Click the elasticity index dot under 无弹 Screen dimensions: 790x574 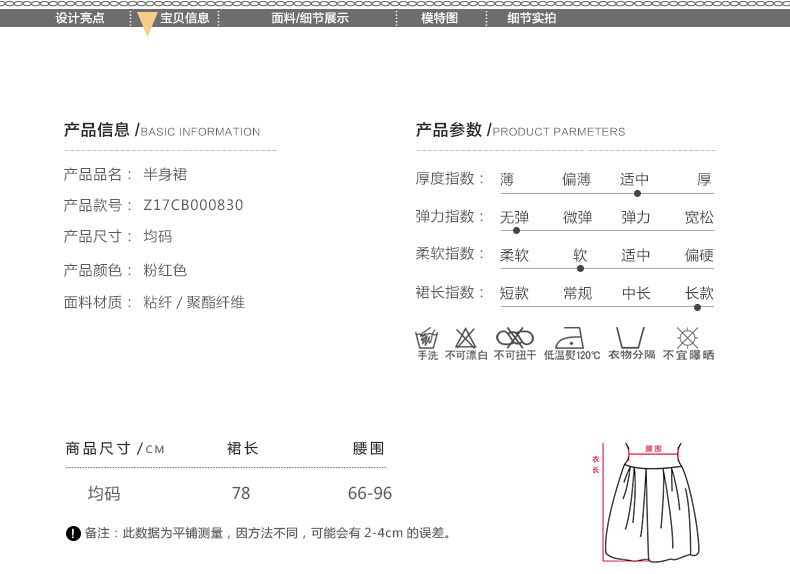[x=516, y=230]
